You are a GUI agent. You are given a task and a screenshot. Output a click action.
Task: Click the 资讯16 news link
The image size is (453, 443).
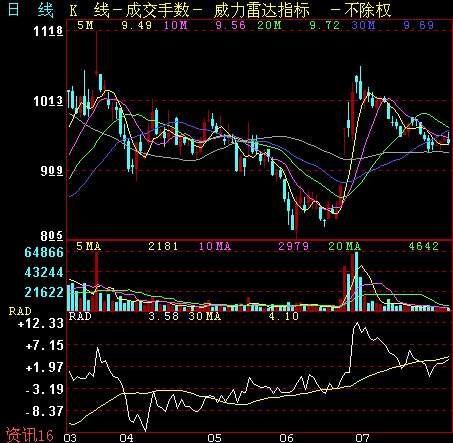click(x=30, y=435)
